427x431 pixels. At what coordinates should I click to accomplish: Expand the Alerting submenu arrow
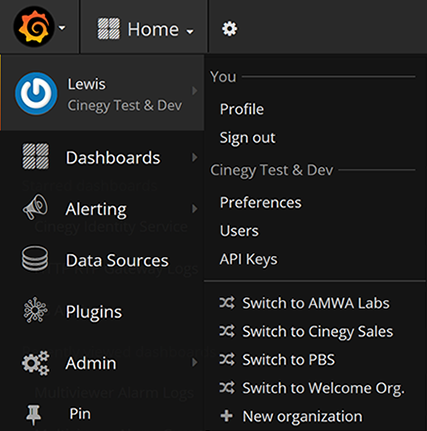point(195,209)
